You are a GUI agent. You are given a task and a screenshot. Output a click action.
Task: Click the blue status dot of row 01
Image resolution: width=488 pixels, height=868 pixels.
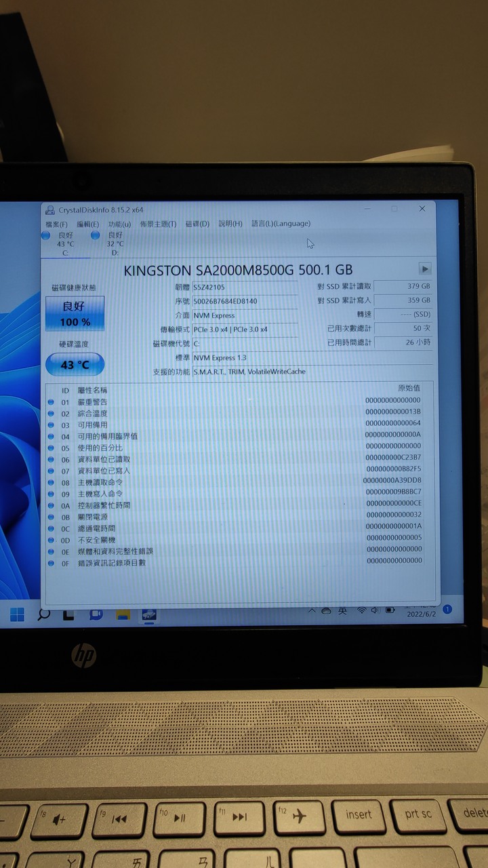pyautogui.click(x=51, y=402)
